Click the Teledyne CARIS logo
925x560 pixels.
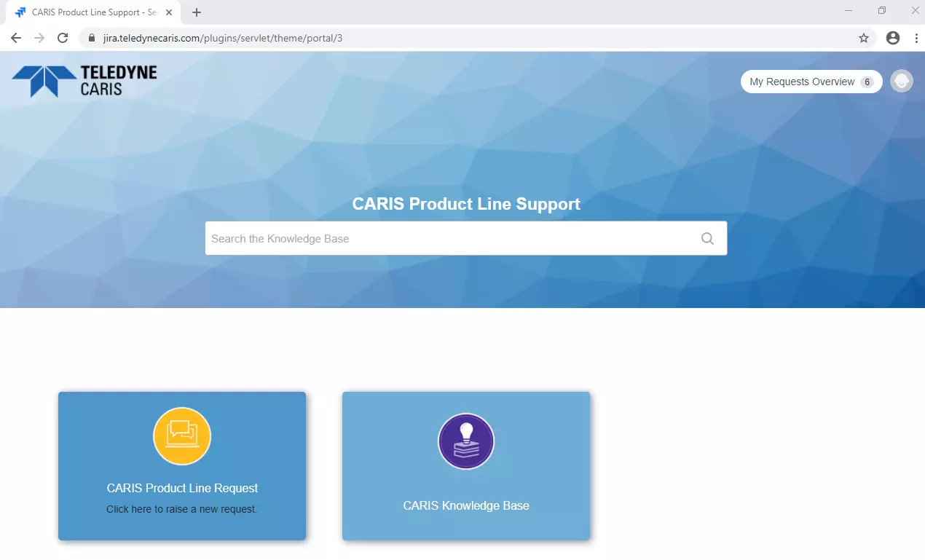tap(82, 80)
